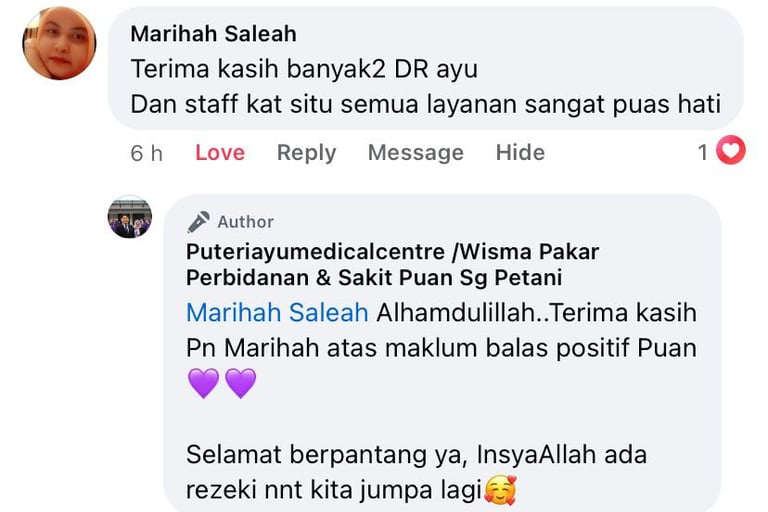Screen dimensions: 768x512
Task: Hide Marihah Saleah's comment
Action: pyautogui.click(x=520, y=152)
